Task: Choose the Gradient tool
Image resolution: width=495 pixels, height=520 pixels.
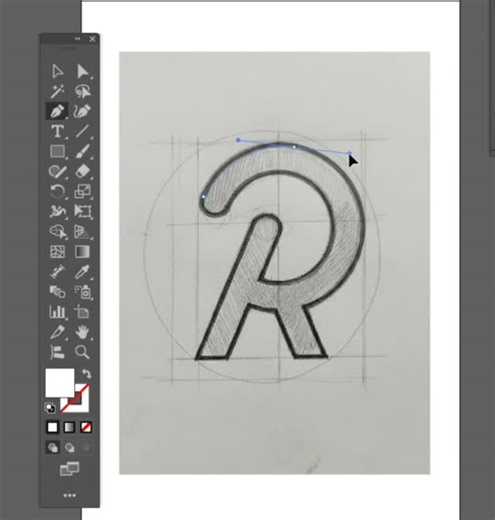Action: pyautogui.click(x=82, y=252)
